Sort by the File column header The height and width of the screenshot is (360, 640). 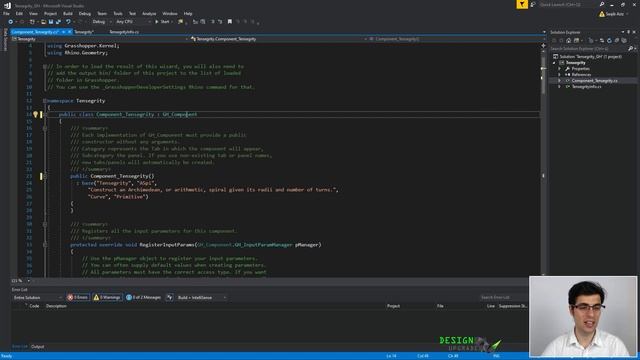coord(440,306)
